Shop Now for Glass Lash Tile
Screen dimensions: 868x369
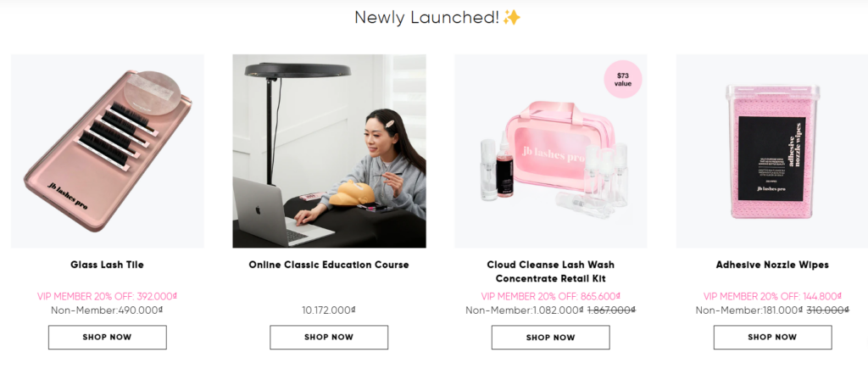(108, 337)
